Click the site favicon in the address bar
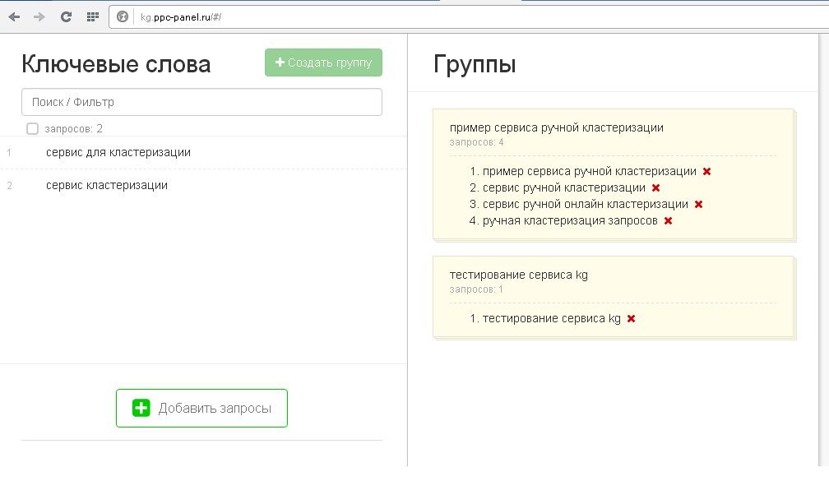This screenshot has width=829, height=504. (x=123, y=16)
